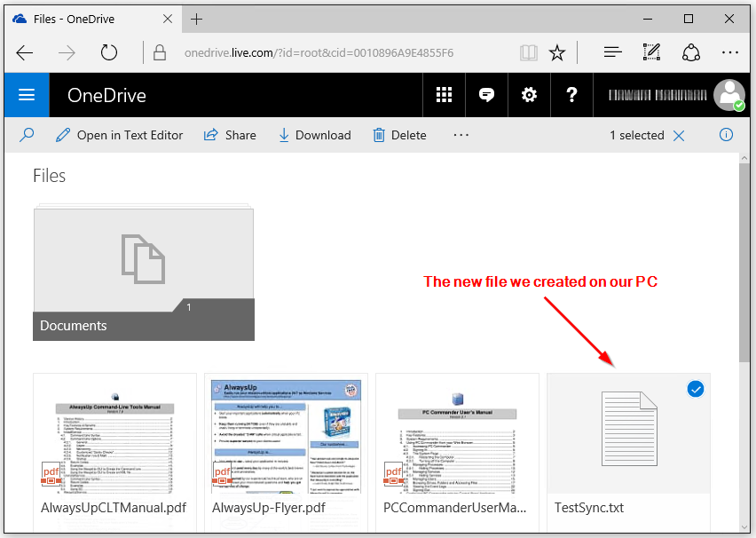756x538 pixels.
Task: Click the AlwaysUp-Flyer.pdf file name
Action: 269,508
